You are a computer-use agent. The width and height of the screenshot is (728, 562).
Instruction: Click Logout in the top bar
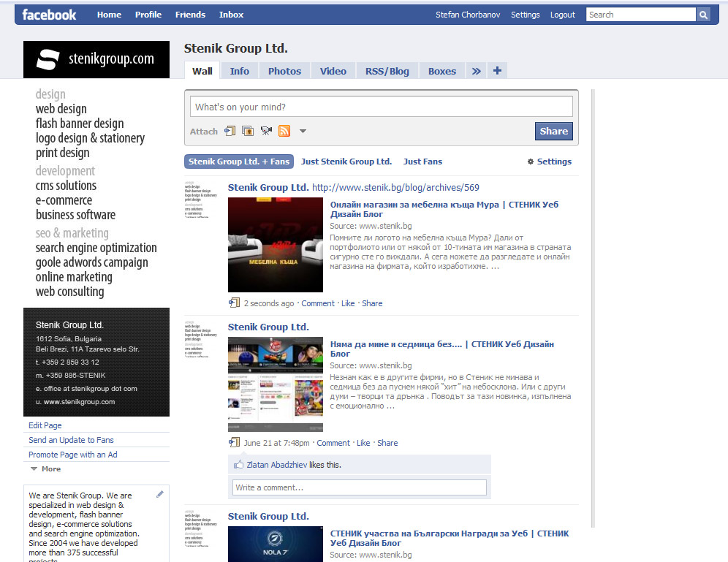[x=562, y=15]
